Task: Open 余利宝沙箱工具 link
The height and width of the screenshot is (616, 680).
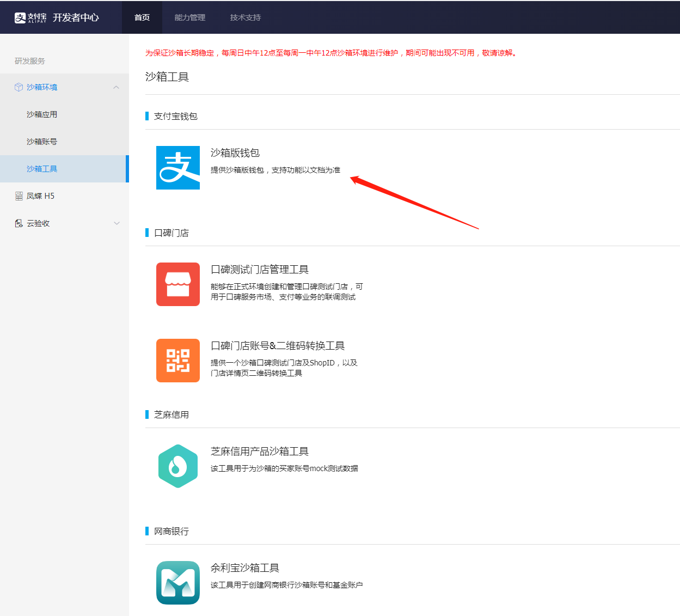Action: point(245,568)
